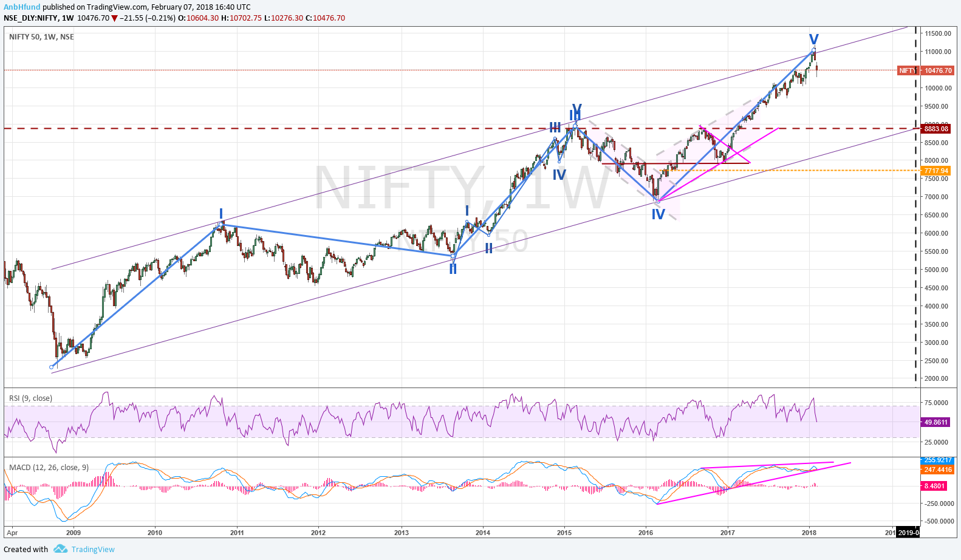The width and height of the screenshot is (961, 560).
Task: Click the 2012 year tick on time axis
Action: [318, 533]
